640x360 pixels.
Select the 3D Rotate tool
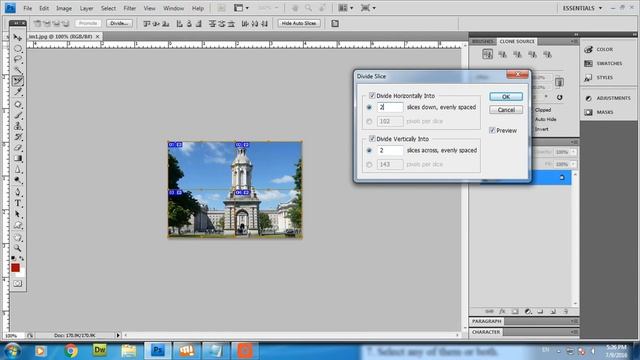(18, 237)
